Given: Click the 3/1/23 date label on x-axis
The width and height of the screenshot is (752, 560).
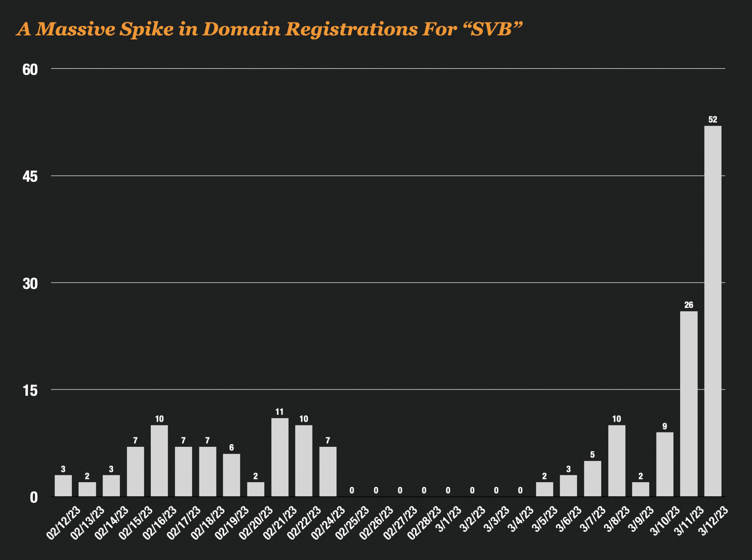Looking at the screenshot, I should (449, 519).
